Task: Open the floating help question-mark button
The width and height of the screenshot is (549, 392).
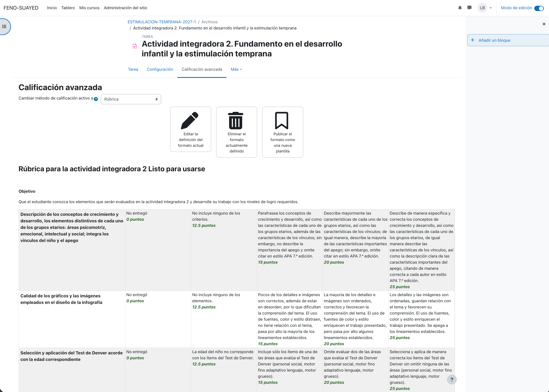Action: (x=451, y=380)
